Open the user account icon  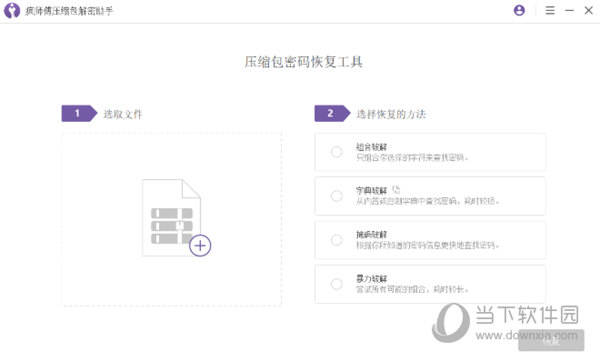(x=519, y=10)
